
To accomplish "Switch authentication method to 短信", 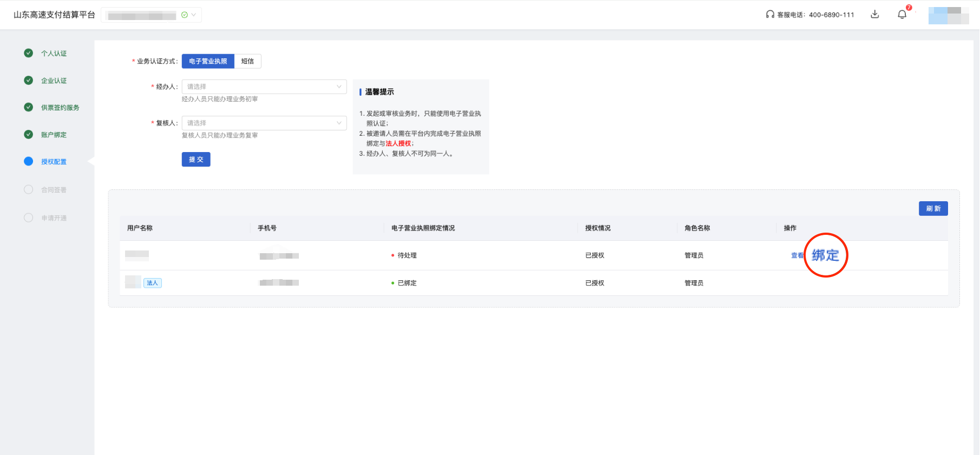I will pyautogui.click(x=247, y=61).
